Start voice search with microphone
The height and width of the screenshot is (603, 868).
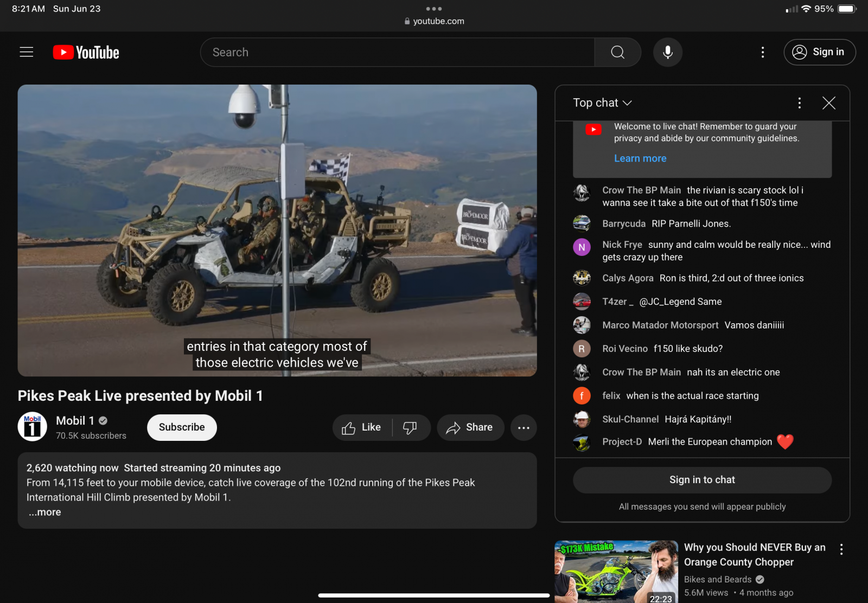pyautogui.click(x=668, y=52)
